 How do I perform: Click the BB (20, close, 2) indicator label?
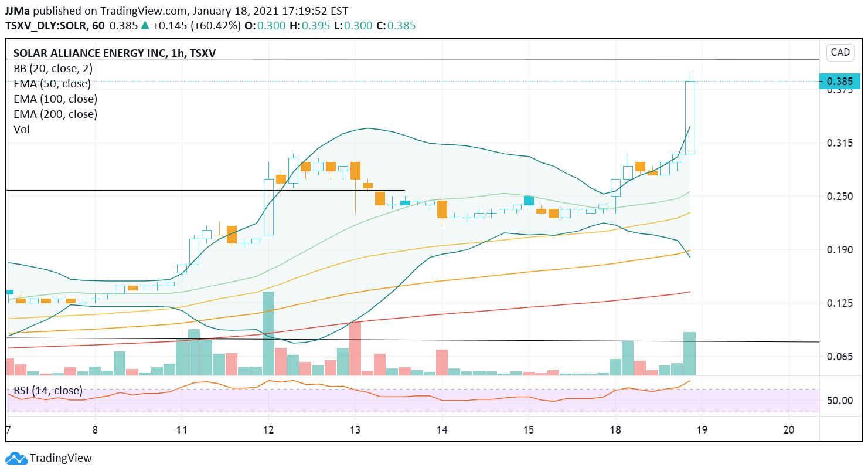[x=53, y=68]
